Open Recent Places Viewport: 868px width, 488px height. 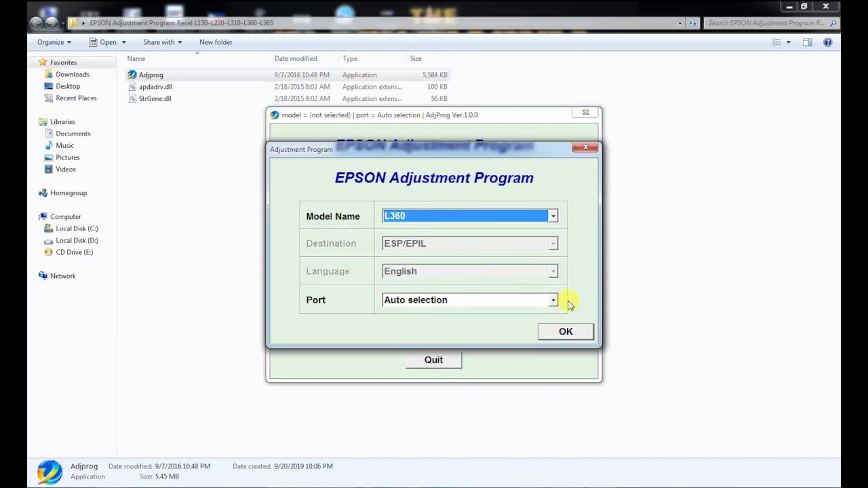pos(76,98)
